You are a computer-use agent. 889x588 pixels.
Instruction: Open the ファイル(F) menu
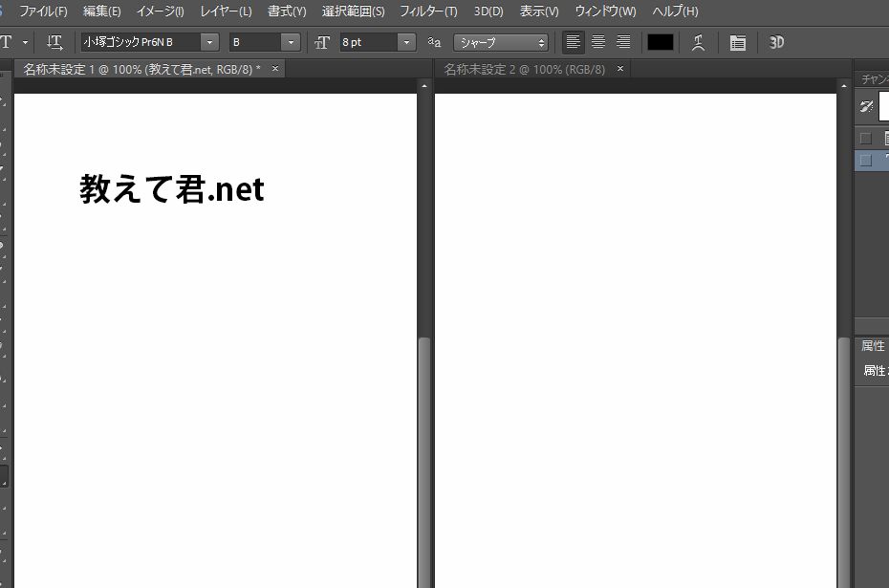[x=43, y=11]
